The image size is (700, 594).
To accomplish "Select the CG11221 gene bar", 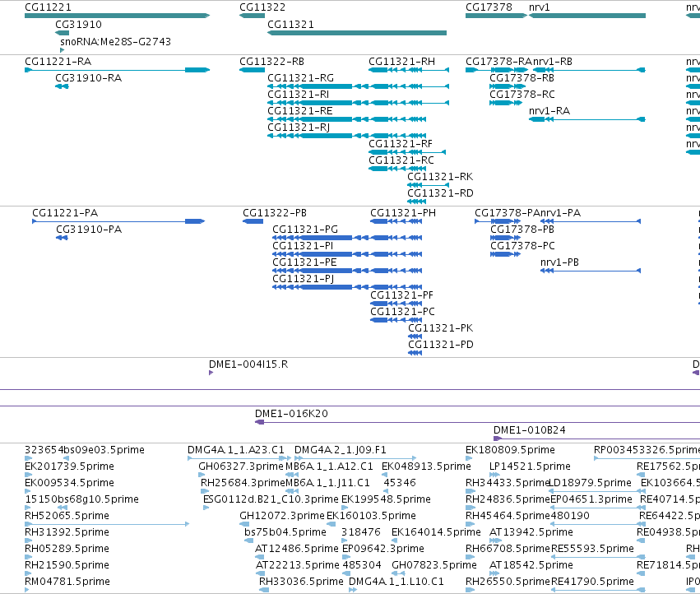I will (x=117, y=16).
